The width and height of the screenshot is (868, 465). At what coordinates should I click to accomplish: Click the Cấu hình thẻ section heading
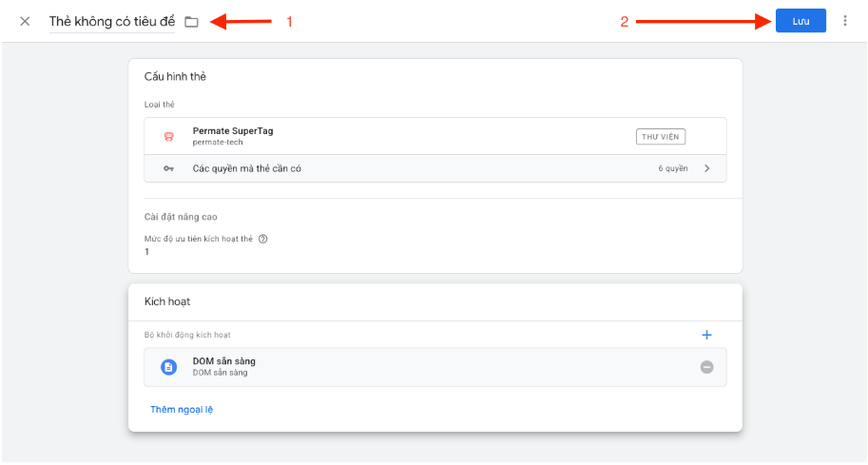pyautogui.click(x=175, y=76)
